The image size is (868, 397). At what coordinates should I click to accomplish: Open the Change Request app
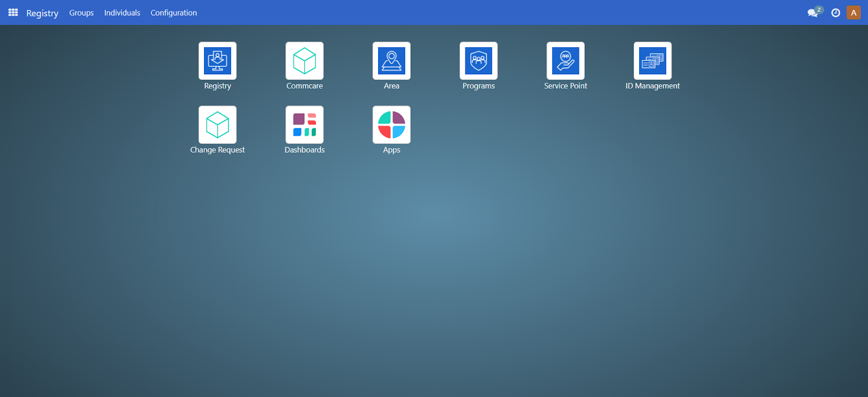[x=218, y=125]
